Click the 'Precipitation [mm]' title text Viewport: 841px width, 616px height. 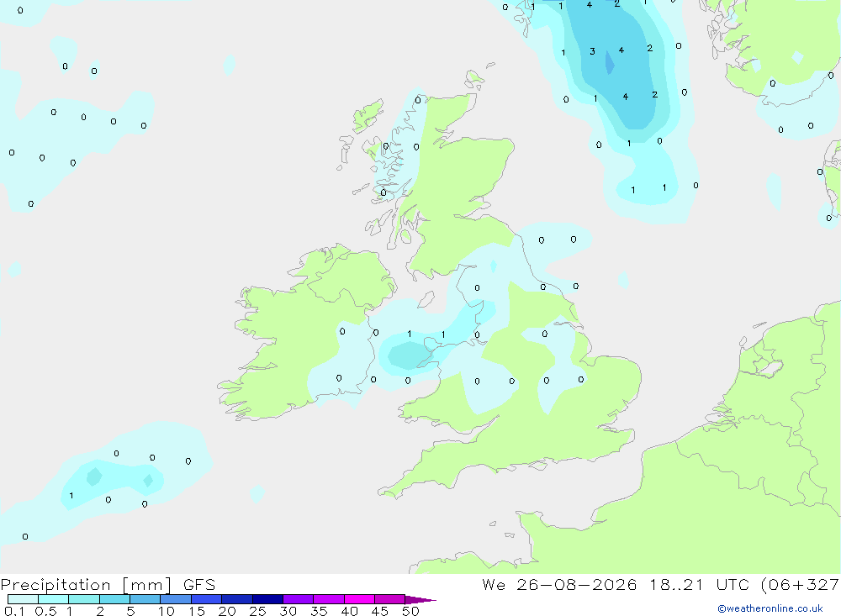coord(86,585)
